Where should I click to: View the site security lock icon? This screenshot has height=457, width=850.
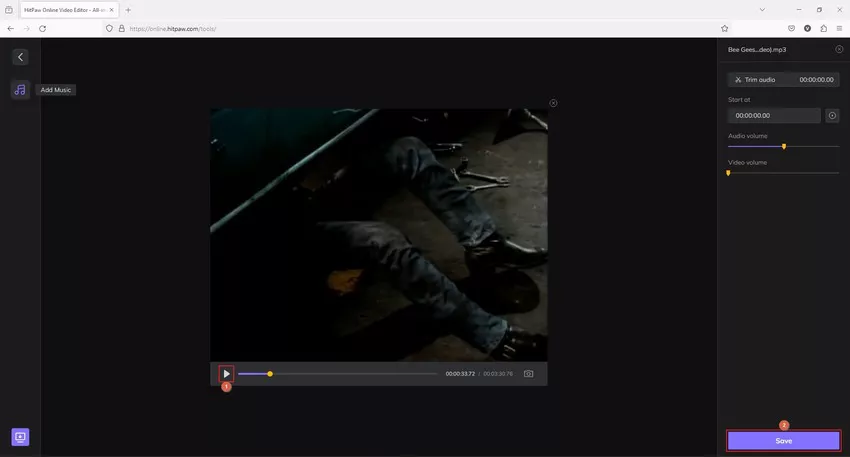coord(121,29)
